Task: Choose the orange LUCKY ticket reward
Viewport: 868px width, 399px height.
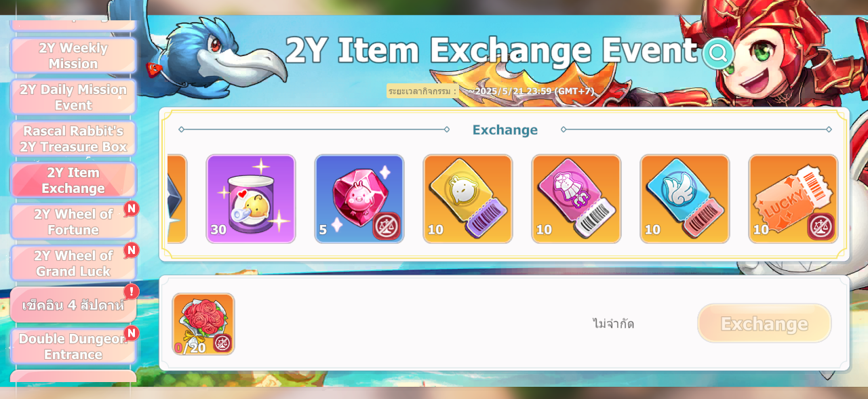Action: tap(793, 199)
